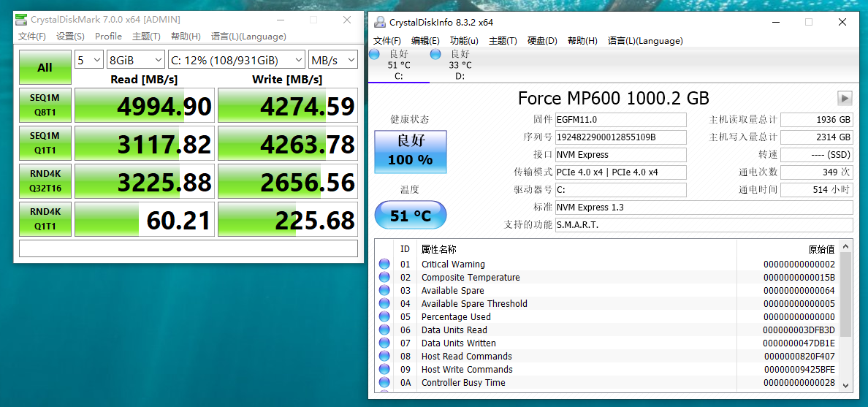Open CrystalDiskMark 文件(F) menu
This screenshot has height=407, width=868.
pyautogui.click(x=32, y=37)
